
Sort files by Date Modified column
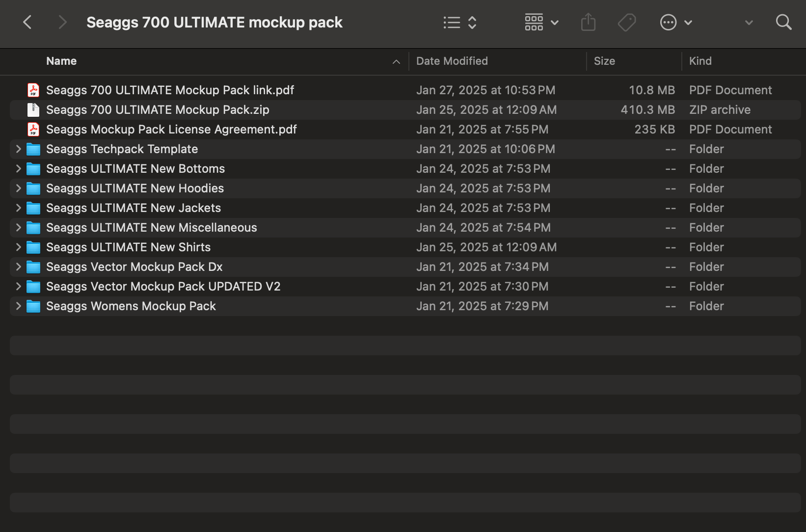coord(452,61)
